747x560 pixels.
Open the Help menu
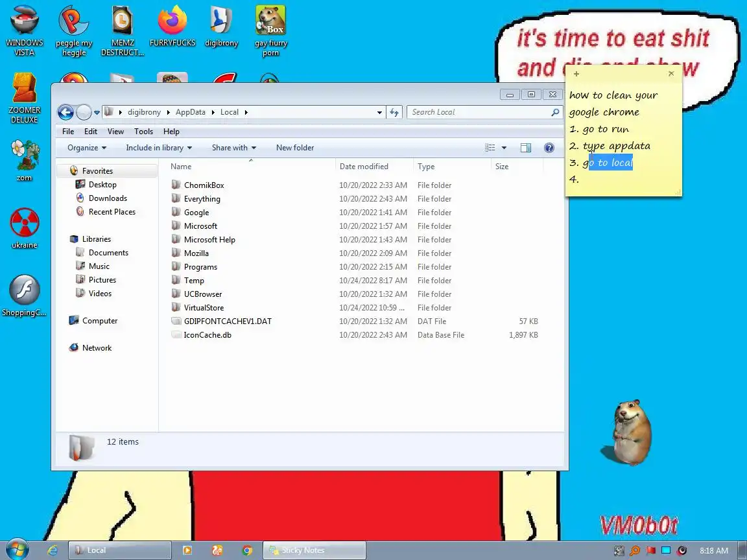[x=171, y=132]
